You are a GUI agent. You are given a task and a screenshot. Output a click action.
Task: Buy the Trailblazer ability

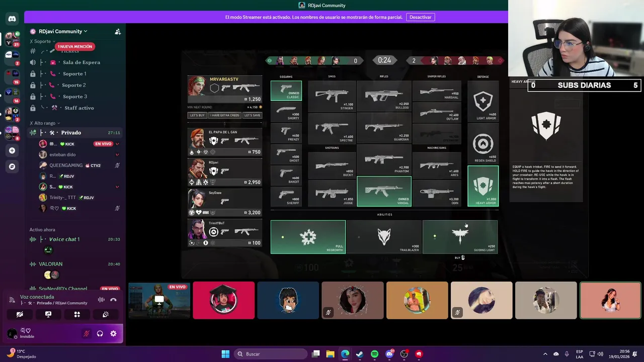click(384, 237)
